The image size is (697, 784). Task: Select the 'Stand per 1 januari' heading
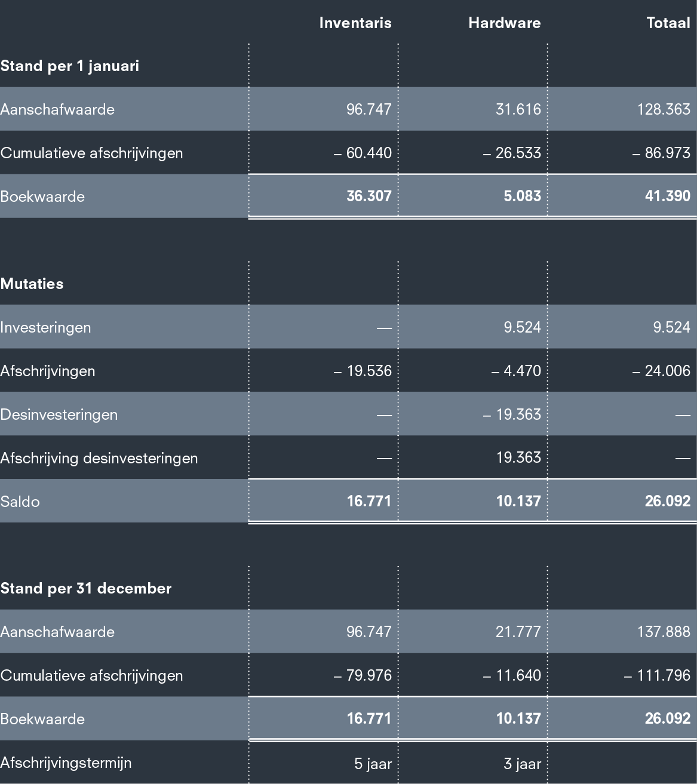[x=70, y=66]
